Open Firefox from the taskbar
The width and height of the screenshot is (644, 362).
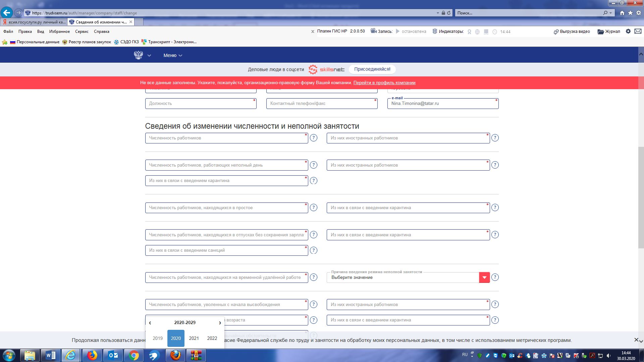pos(92,355)
